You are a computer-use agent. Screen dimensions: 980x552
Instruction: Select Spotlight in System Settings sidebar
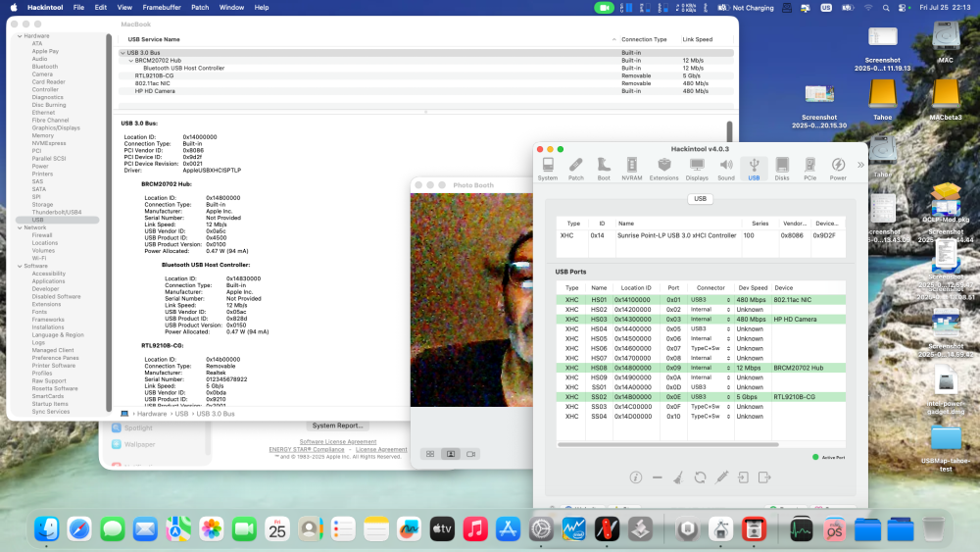pos(138,428)
